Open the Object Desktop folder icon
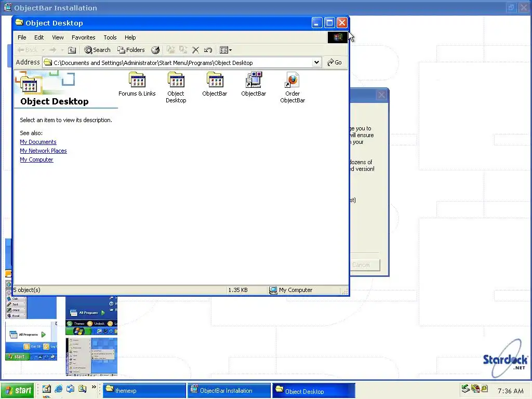Screen dimensions: 532x399 coord(176,87)
